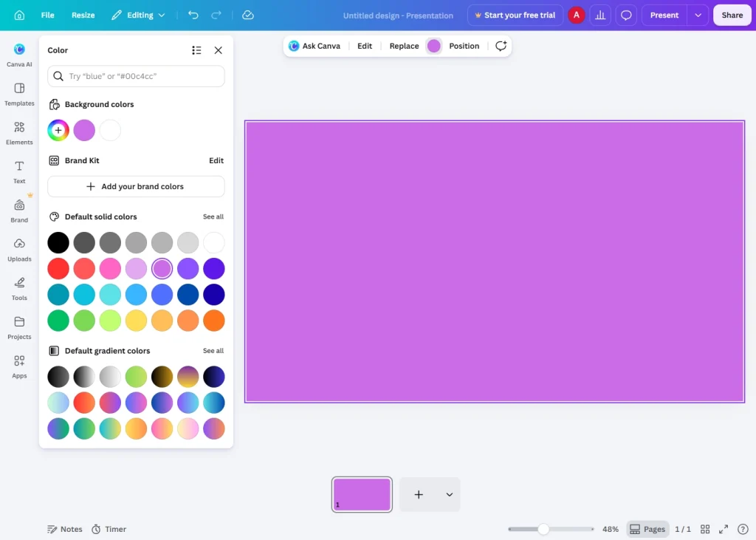The width and height of the screenshot is (756, 540).
Task: Select purple background color swatch
Action: click(x=84, y=130)
